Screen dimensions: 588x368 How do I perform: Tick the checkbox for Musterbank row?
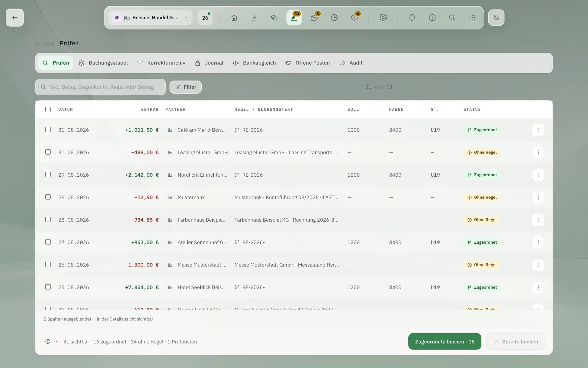pyautogui.click(x=48, y=197)
